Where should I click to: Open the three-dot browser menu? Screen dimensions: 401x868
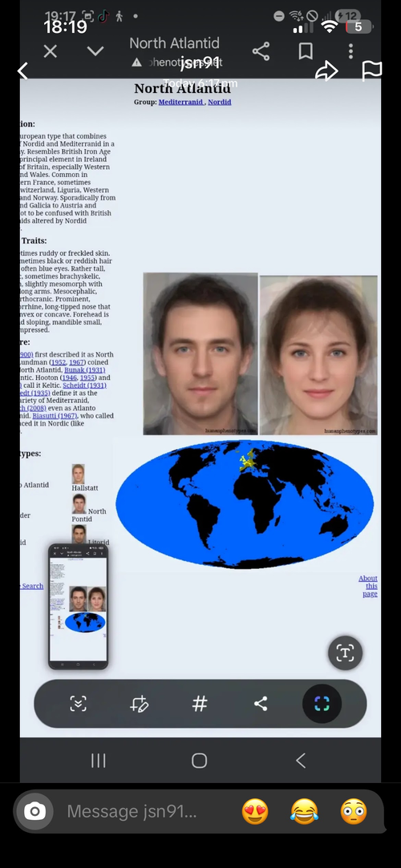[350, 51]
